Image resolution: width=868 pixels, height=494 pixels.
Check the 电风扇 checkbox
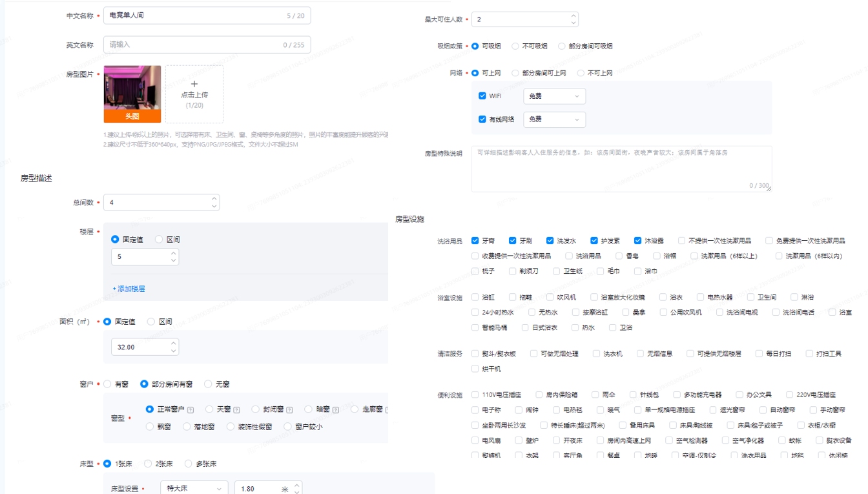coord(475,440)
